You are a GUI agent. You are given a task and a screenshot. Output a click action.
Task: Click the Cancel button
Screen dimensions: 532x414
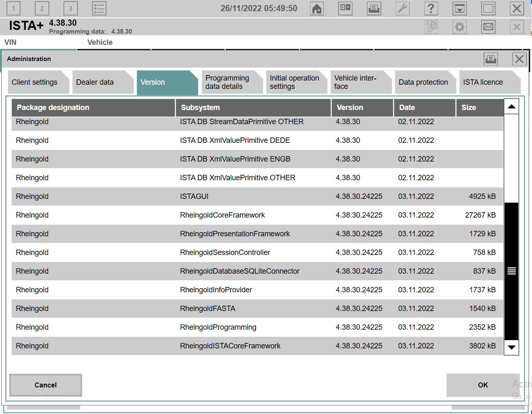click(46, 385)
